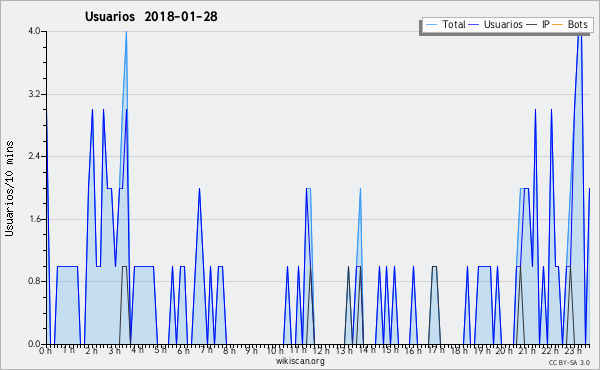Click the 4.0 y-axis value
This screenshot has height=370, width=600.
tap(34, 31)
